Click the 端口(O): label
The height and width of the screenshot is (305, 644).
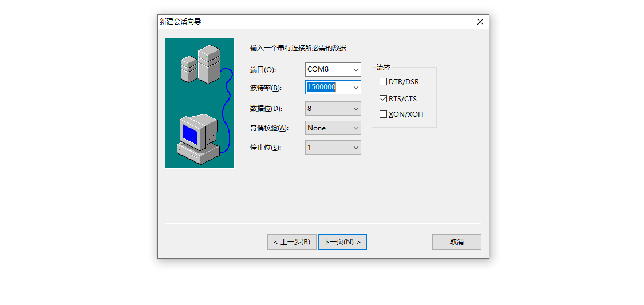(x=263, y=70)
